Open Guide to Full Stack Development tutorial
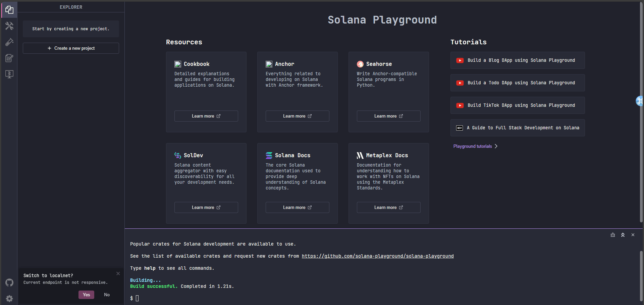This screenshot has width=644, height=305. click(517, 128)
